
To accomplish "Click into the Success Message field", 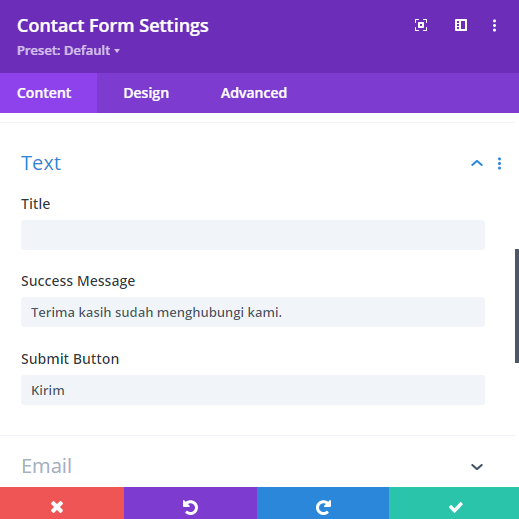I will [253, 312].
